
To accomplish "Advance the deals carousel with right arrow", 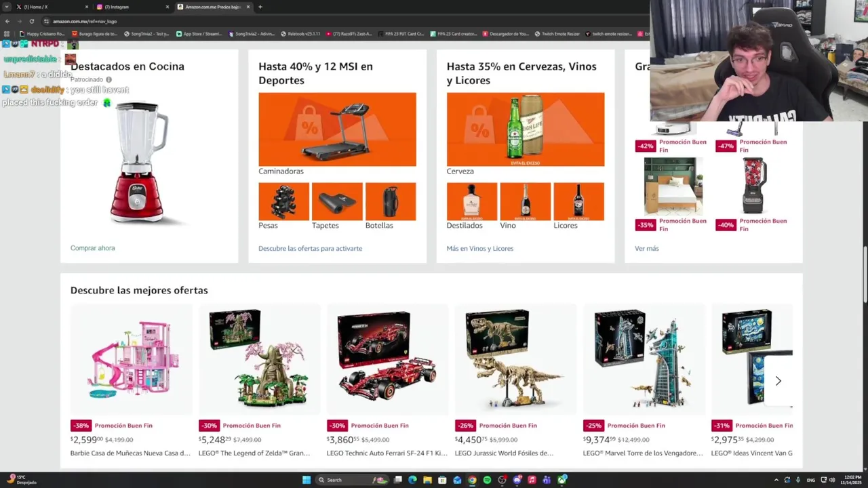I will [778, 381].
